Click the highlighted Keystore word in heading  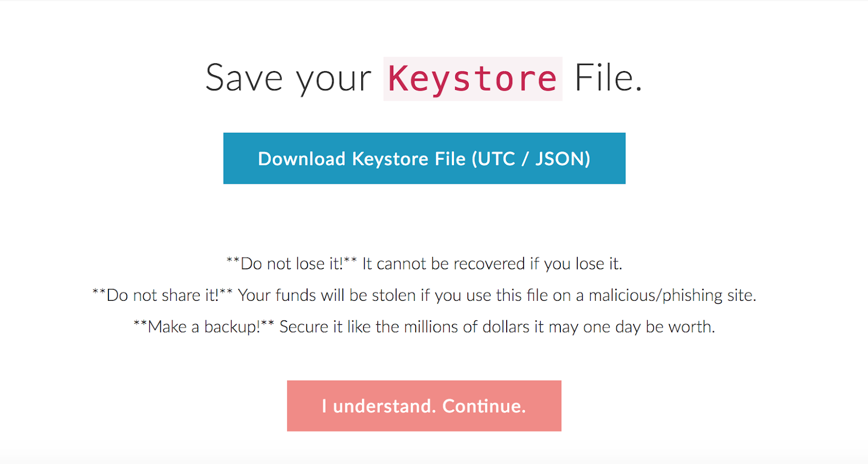(x=473, y=79)
